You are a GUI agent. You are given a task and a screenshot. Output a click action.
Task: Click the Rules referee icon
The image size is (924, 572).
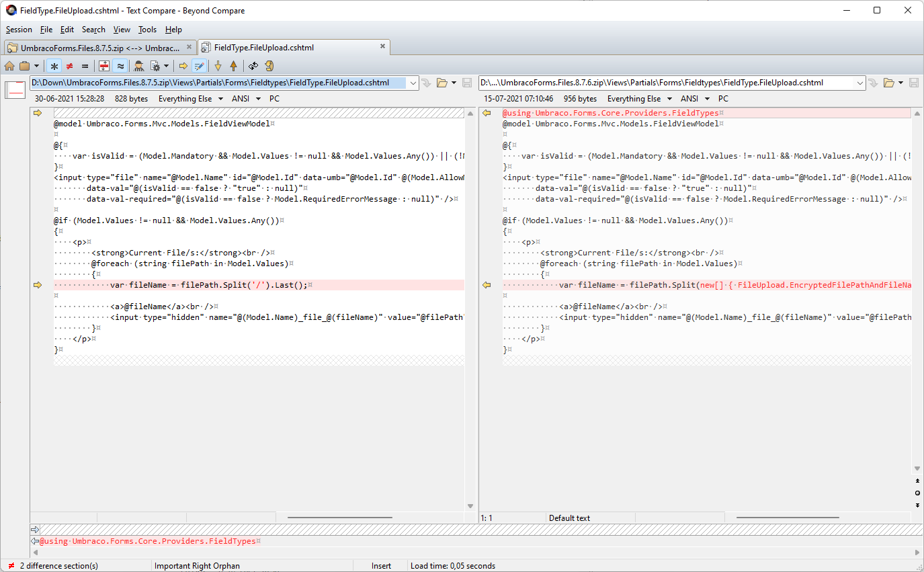(x=139, y=66)
